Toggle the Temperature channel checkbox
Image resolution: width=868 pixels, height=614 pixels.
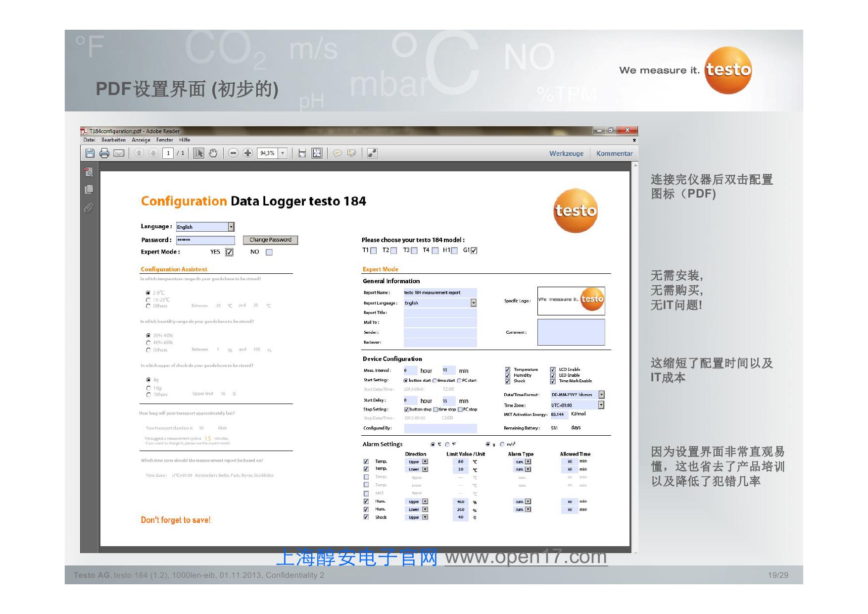pyautogui.click(x=507, y=369)
